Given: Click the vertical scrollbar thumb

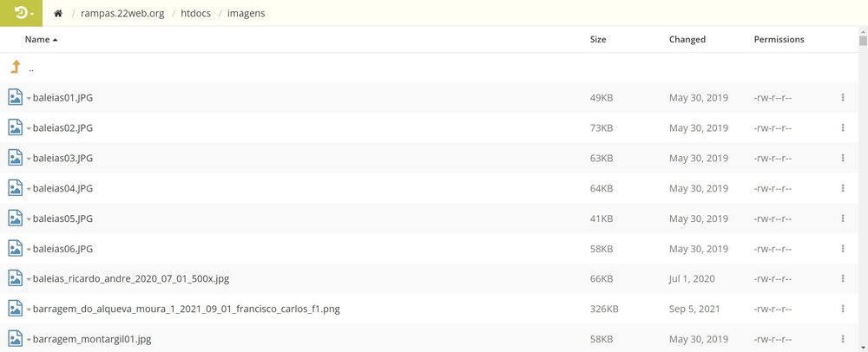Looking at the screenshot, I should point(863,41).
